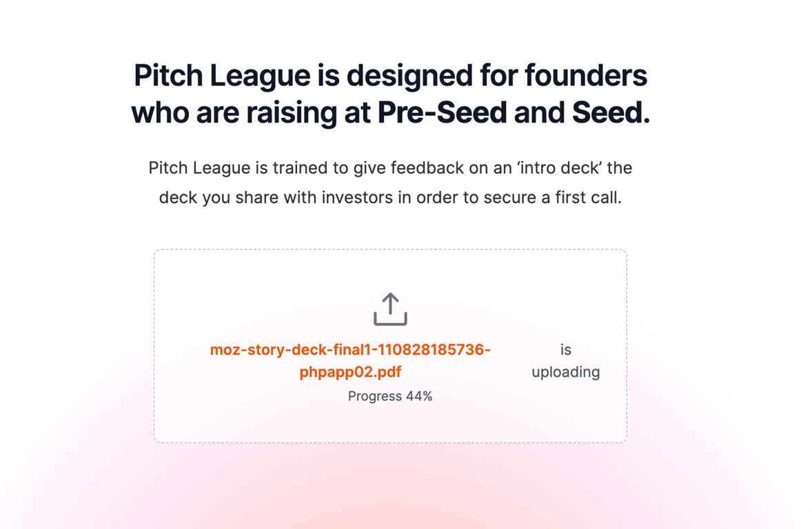Click the 'Pre-Seed and Seed' heading text
This screenshot has width=812, height=529.
tap(514, 114)
